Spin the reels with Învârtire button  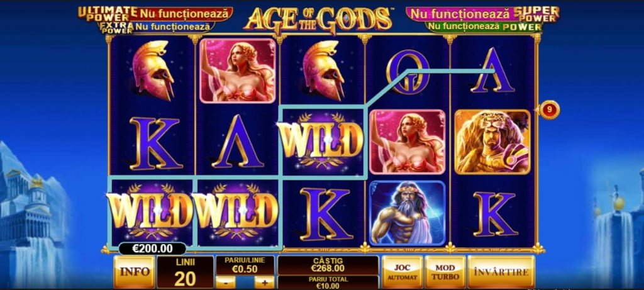pyautogui.click(x=501, y=272)
